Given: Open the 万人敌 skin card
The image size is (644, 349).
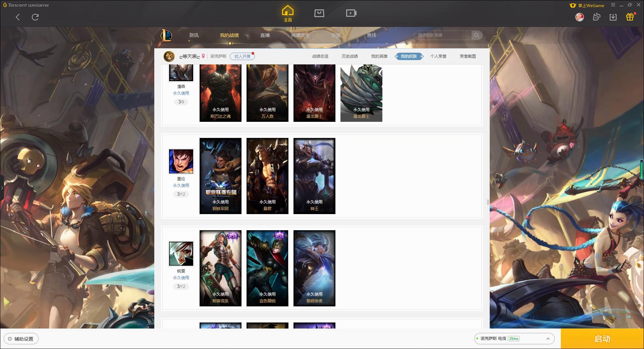Looking at the screenshot, I should [267, 93].
